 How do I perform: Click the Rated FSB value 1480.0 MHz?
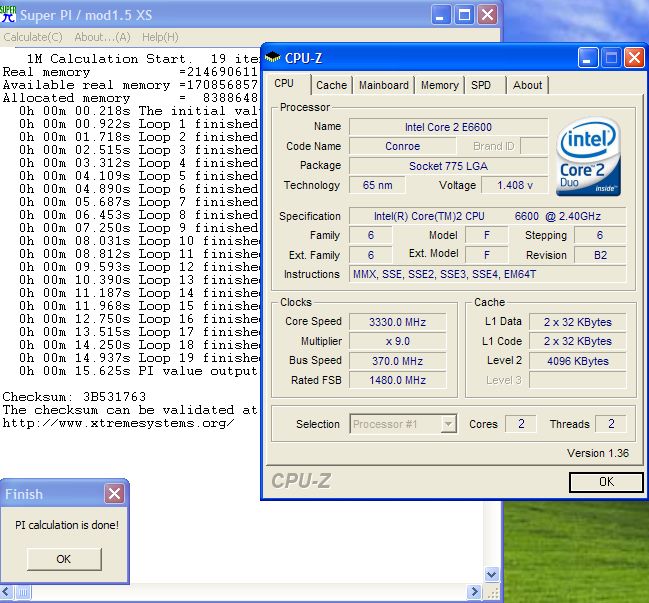pyautogui.click(x=397, y=380)
